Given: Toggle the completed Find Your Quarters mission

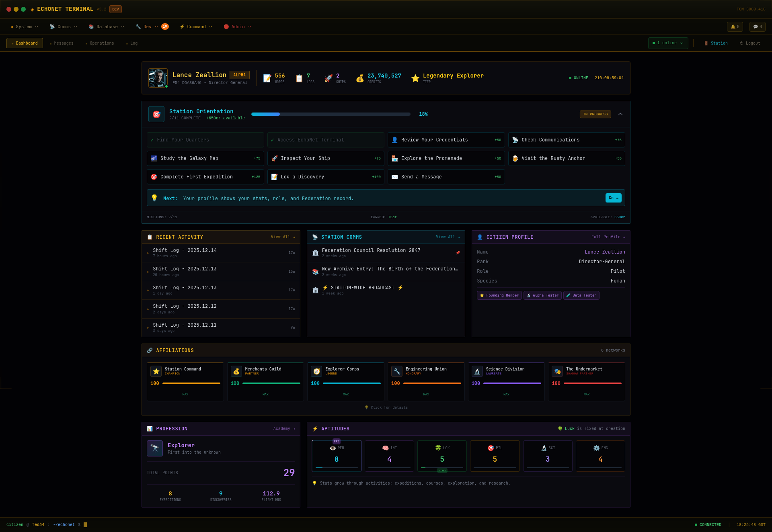Looking at the screenshot, I should pos(205,140).
